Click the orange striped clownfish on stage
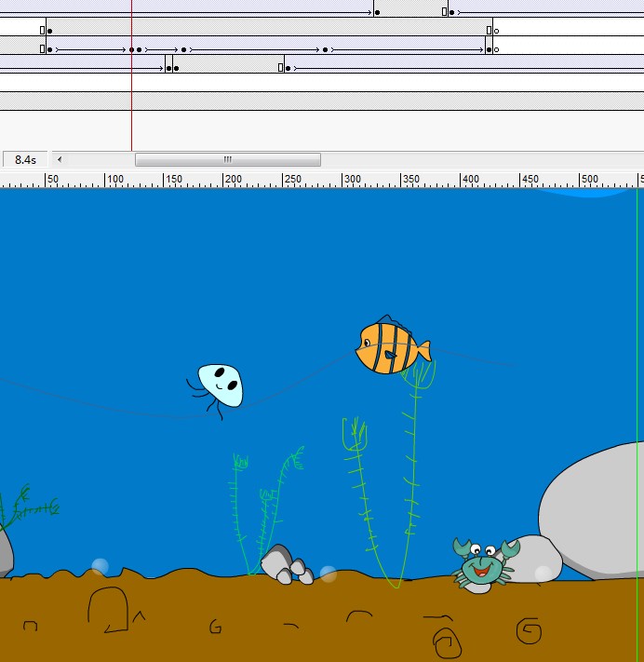The image size is (644, 662). tap(391, 348)
